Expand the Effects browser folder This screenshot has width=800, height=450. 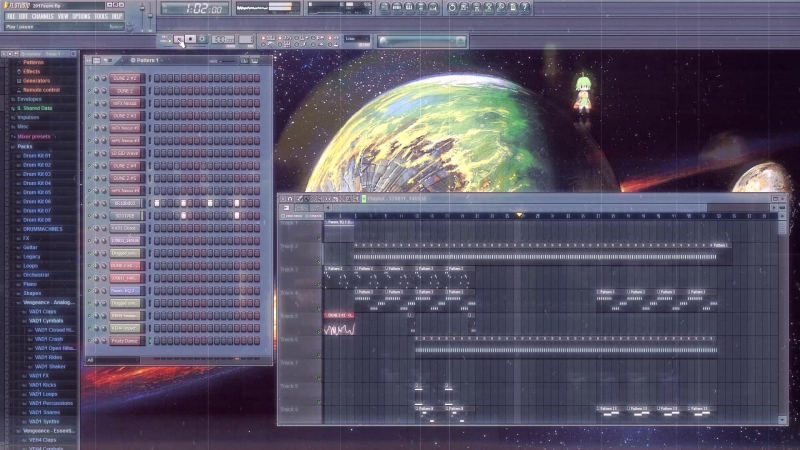tap(31, 71)
